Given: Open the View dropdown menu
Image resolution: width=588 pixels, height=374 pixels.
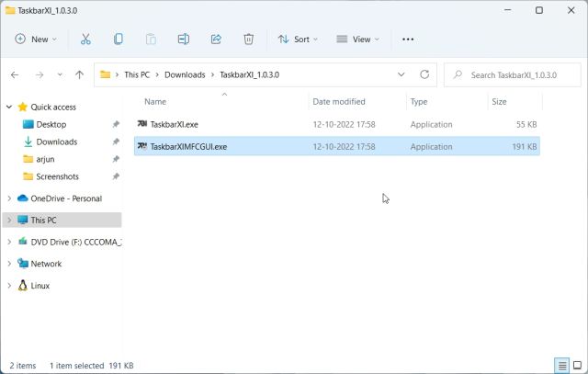Looking at the screenshot, I should pyautogui.click(x=358, y=40).
